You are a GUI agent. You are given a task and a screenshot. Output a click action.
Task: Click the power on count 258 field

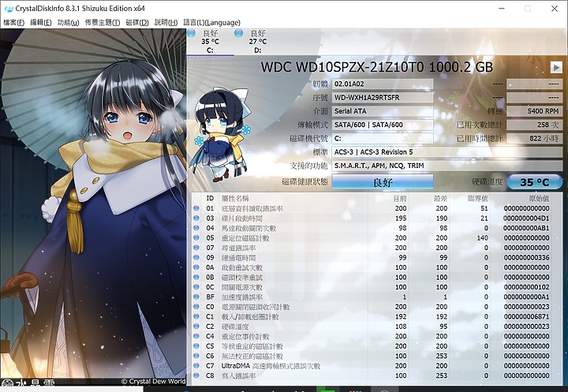click(x=534, y=125)
